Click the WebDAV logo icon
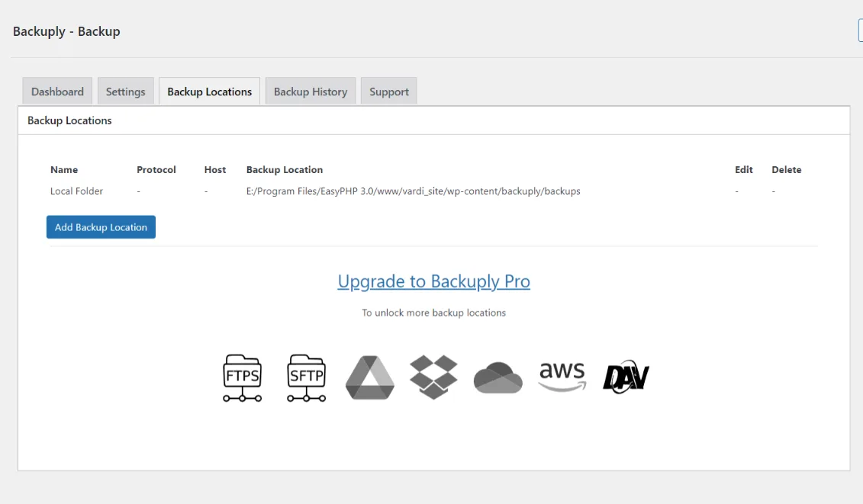 click(x=626, y=377)
